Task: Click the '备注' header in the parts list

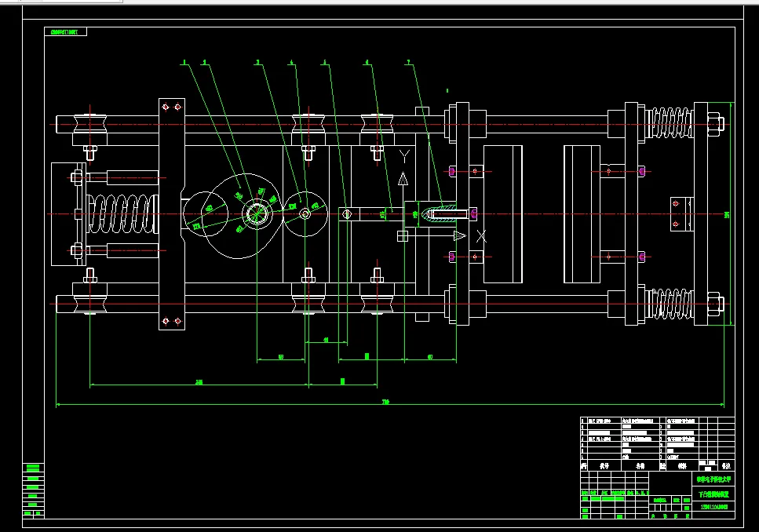Action: click(x=726, y=465)
